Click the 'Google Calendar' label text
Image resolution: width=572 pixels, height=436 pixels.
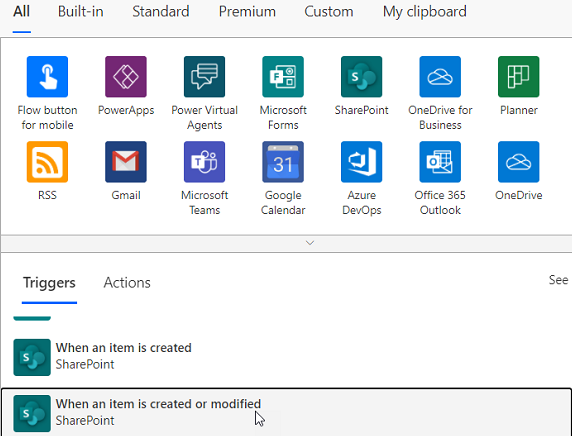[x=283, y=202]
